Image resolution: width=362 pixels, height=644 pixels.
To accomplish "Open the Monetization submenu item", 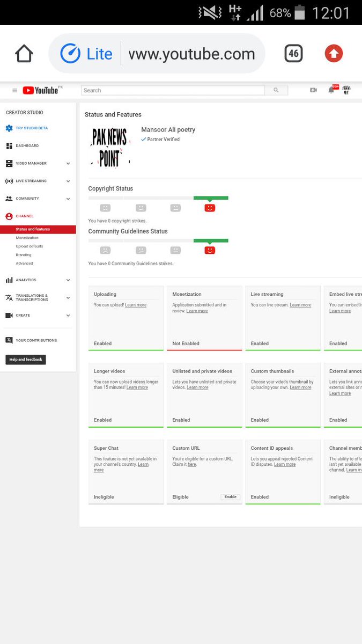I will tap(27, 238).
